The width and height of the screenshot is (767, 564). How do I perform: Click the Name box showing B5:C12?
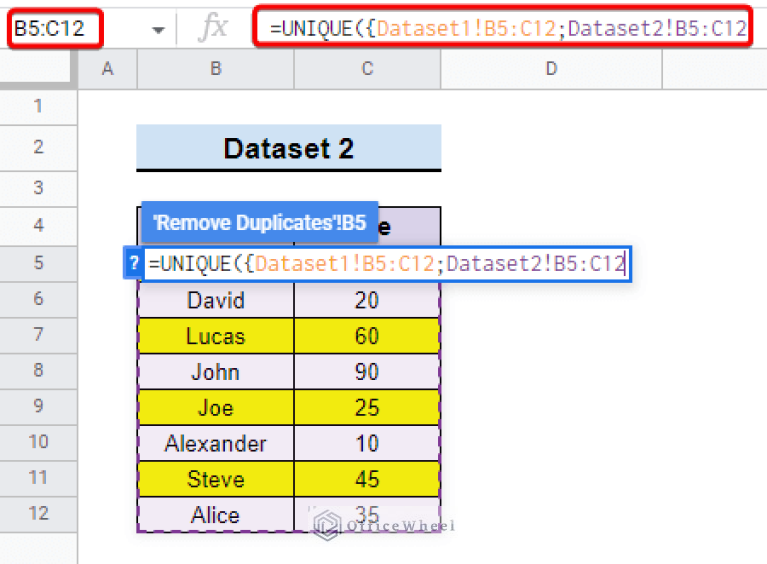click(57, 29)
